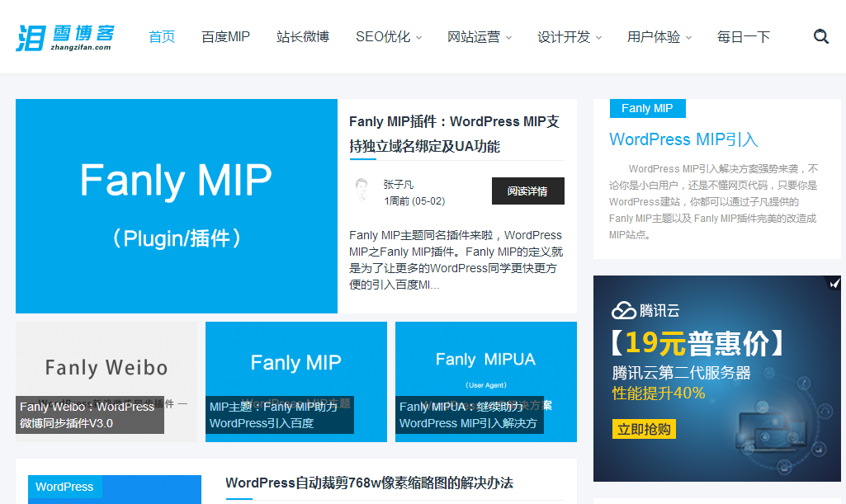Open the 每日一下 menu item
Image resolution: width=846 pixels, height=504 pixels.
pyautogui.click(x=744, y=36)
